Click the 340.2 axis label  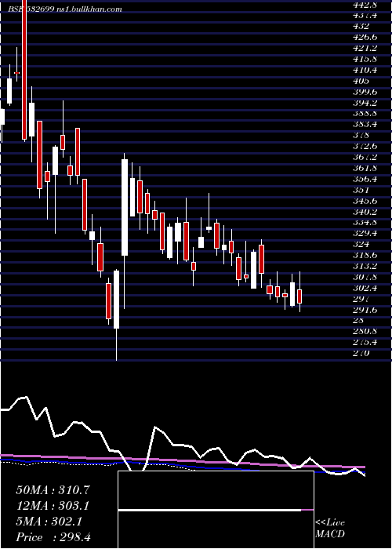365,212
